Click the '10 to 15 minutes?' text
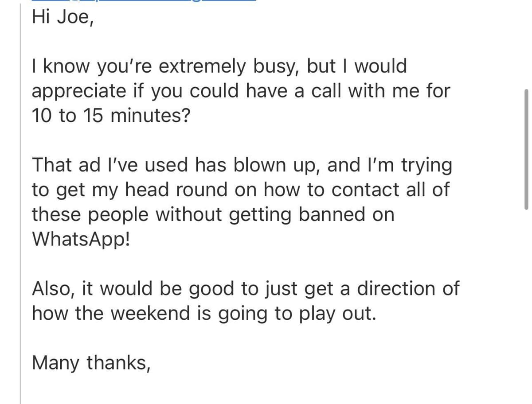This screenshot has height=404, width=532. [x=111, y=116]
